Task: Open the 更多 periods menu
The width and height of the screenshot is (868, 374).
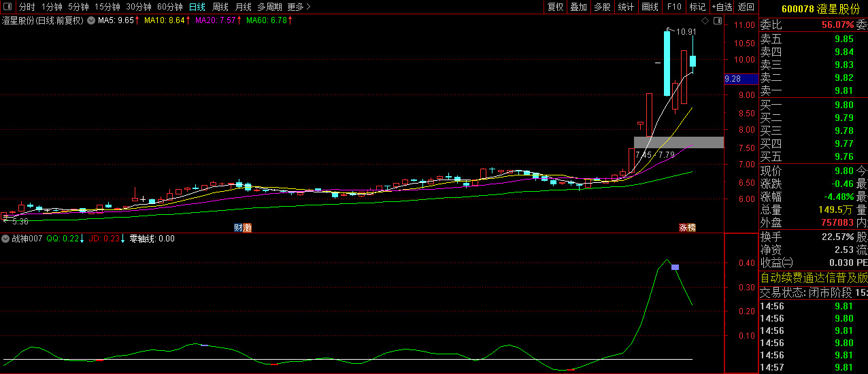Action: click(x=299, y=7)
